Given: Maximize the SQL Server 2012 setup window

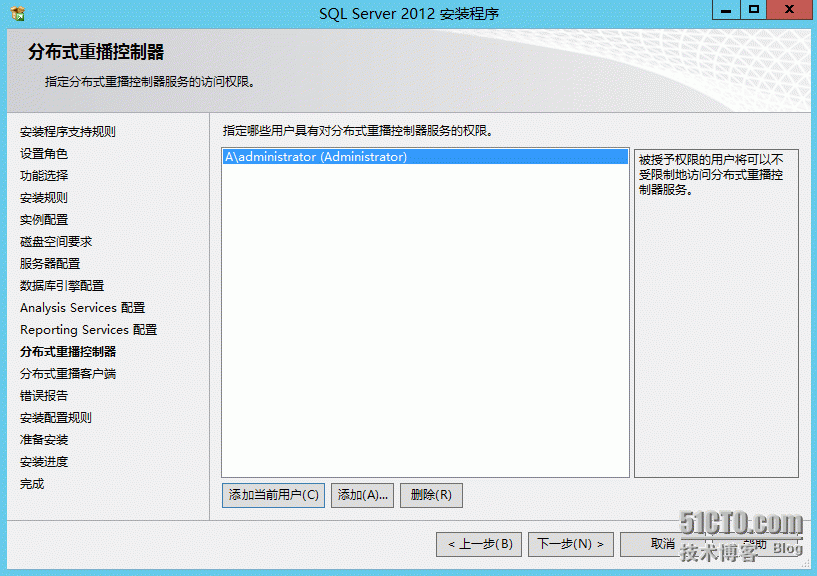Looking at the screenshot, I should (x=753, y=10).
